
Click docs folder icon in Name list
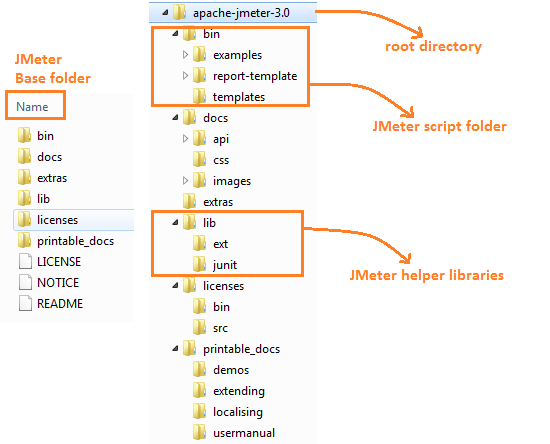[x=25, y=156]
